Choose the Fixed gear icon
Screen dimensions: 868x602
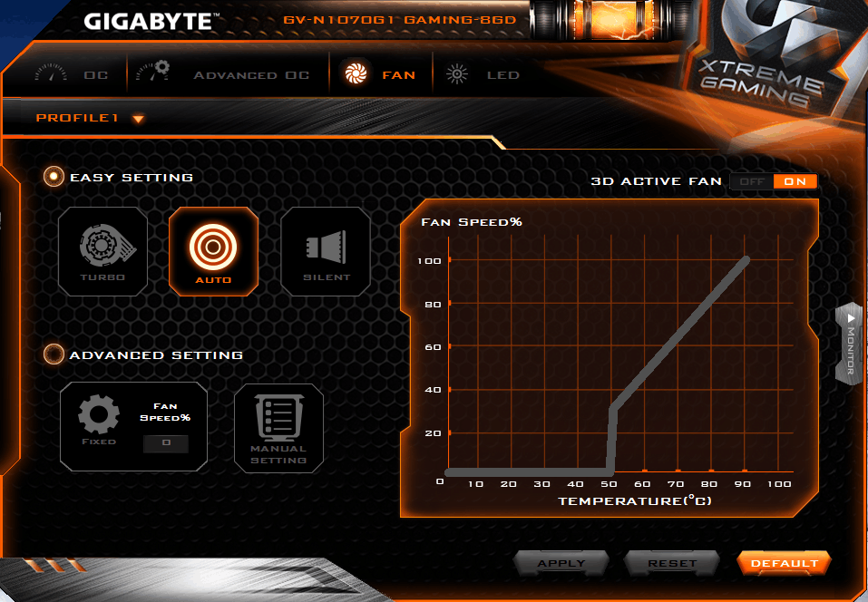point(99,414)
